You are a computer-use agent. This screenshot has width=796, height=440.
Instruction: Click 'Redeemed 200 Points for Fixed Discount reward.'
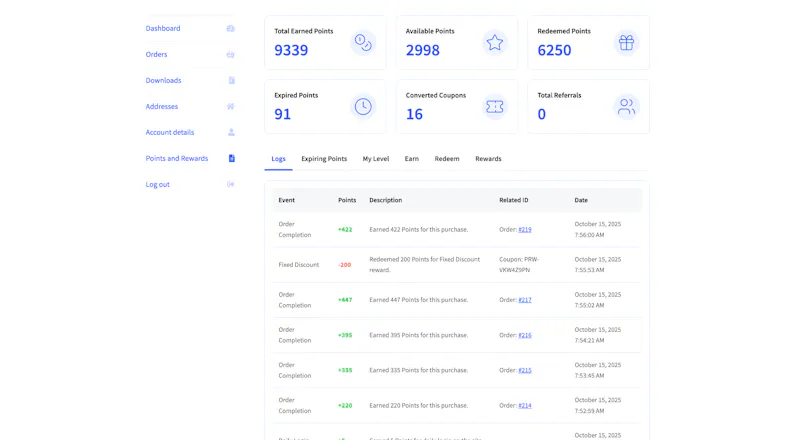424,264
